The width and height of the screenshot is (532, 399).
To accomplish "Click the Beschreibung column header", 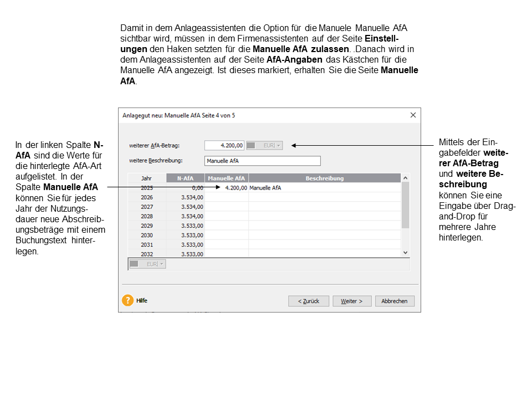I will [324, 178].
